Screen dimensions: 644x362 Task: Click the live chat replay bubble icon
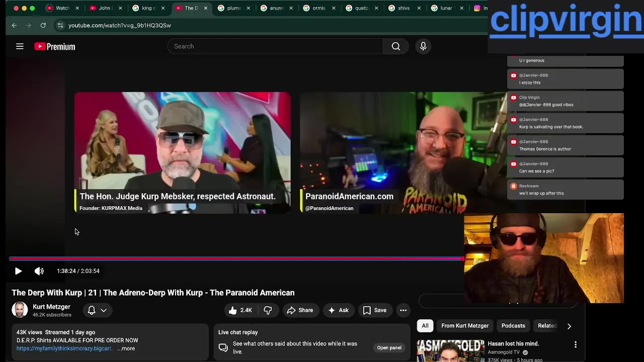point(223,347)
